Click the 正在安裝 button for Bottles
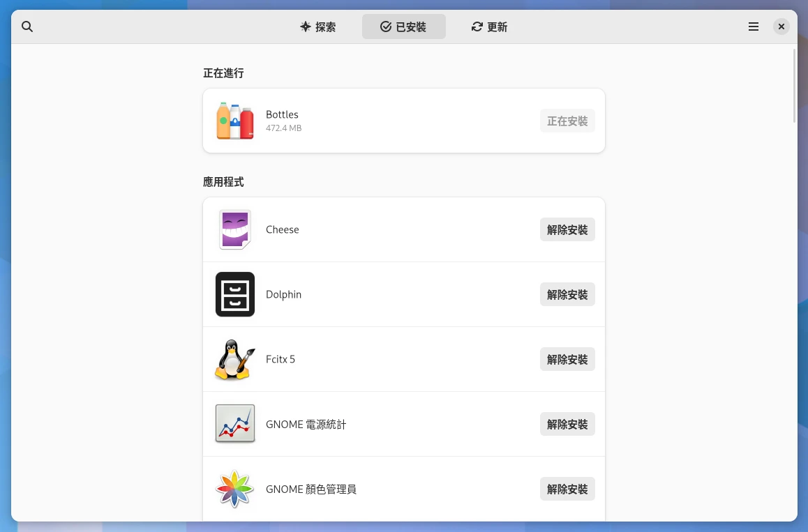The image size is (808, 532). (x=567, y=121)
